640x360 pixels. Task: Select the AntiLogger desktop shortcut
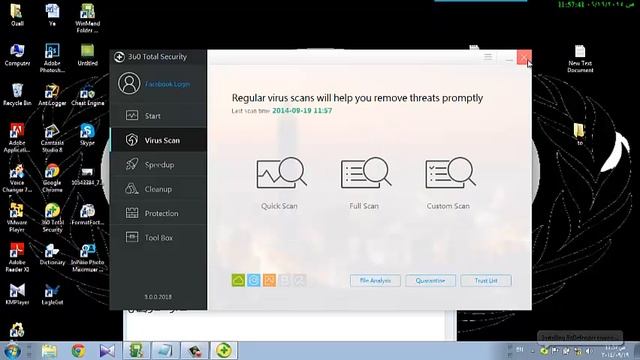pyautogui.click(x=52, y=95)
